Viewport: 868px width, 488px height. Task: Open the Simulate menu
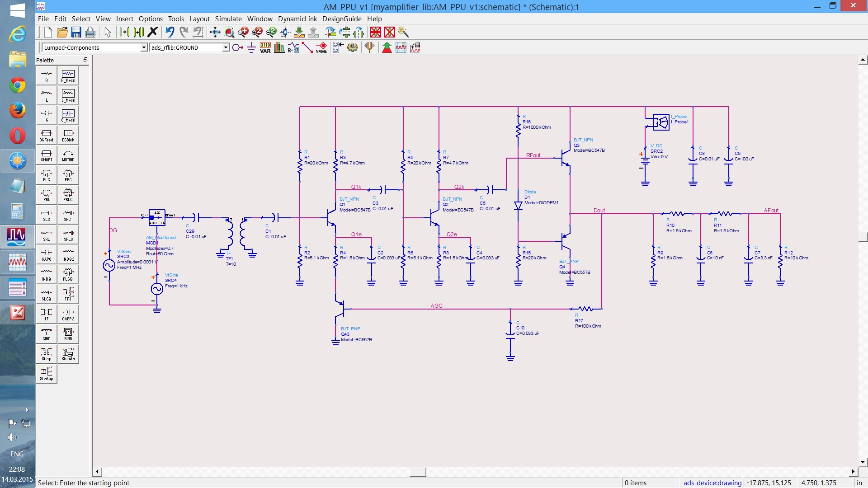pyautogui.click(x=228, y=19)
